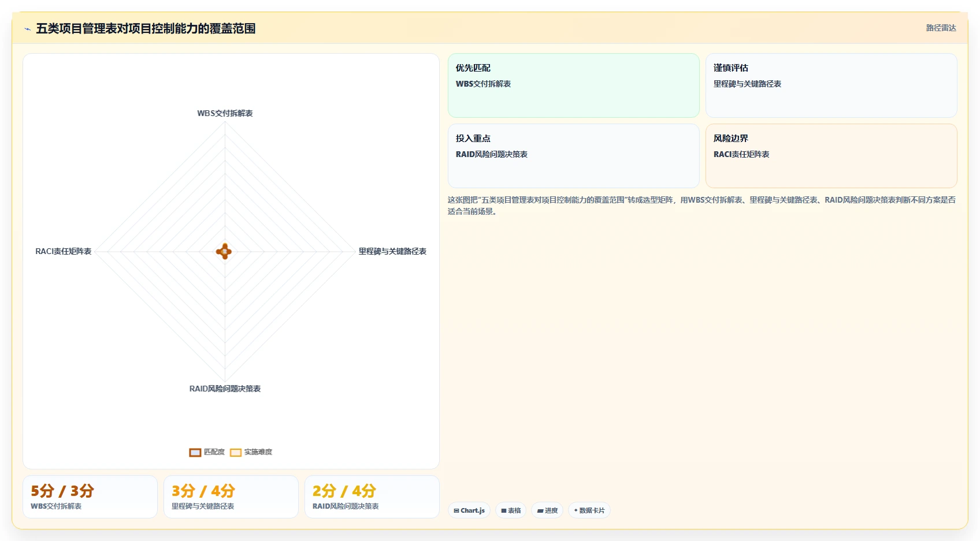Select the 3分 / 4分 score card
The image size is (980, 541).
[x=231, y=497]
